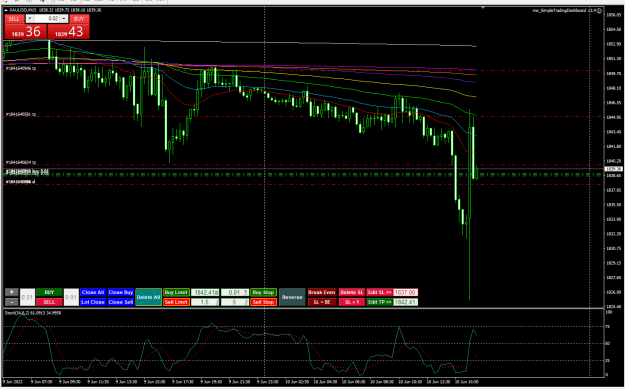Image resolution: width=625 pixels, height=389 pixels.
Task: Click the 1839 36 sell price tile
Action: coord(26,31)
